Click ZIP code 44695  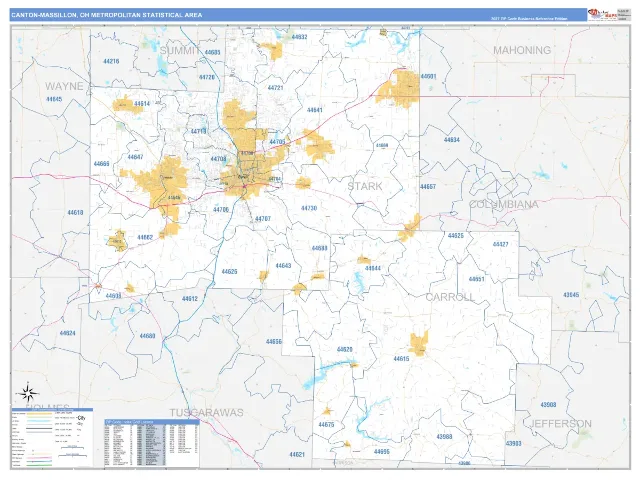pos(382,452)
